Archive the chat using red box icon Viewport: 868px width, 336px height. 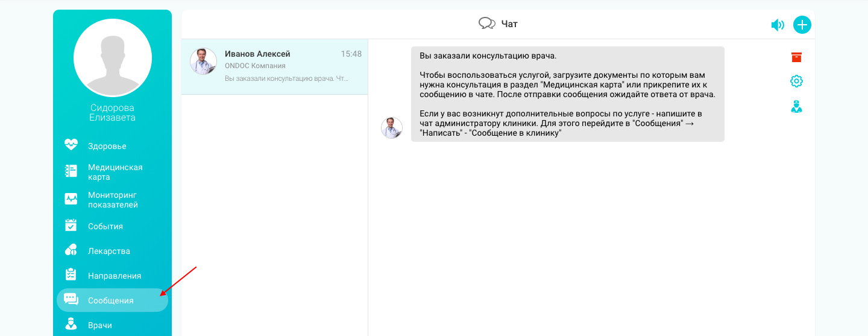click(797, 57)
